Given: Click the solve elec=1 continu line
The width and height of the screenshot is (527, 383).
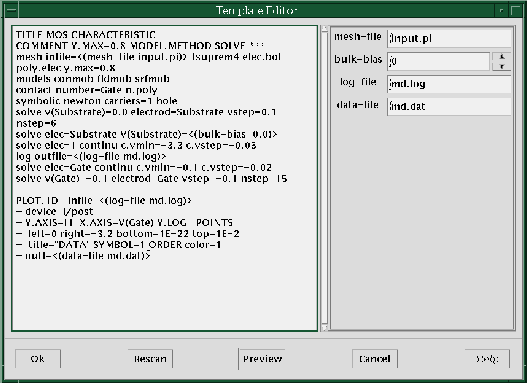Looking at the screenshot, I should 136,145.
